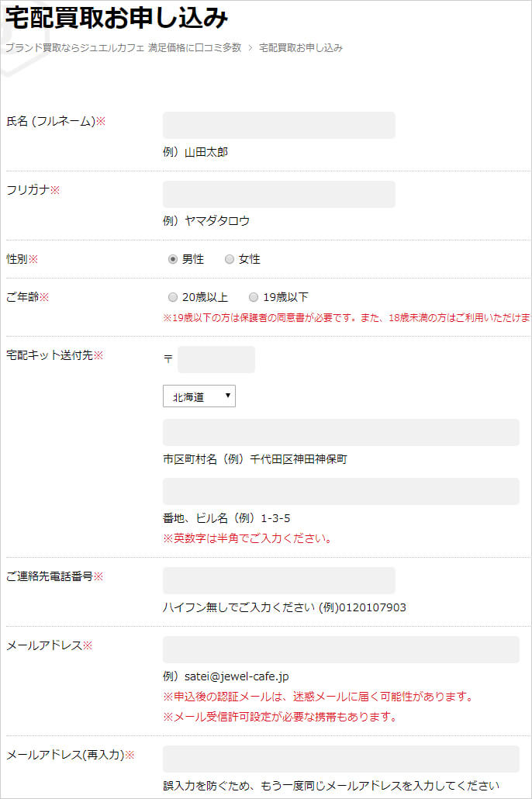
Task: Select the 男性 radio button
Action: 173,259
